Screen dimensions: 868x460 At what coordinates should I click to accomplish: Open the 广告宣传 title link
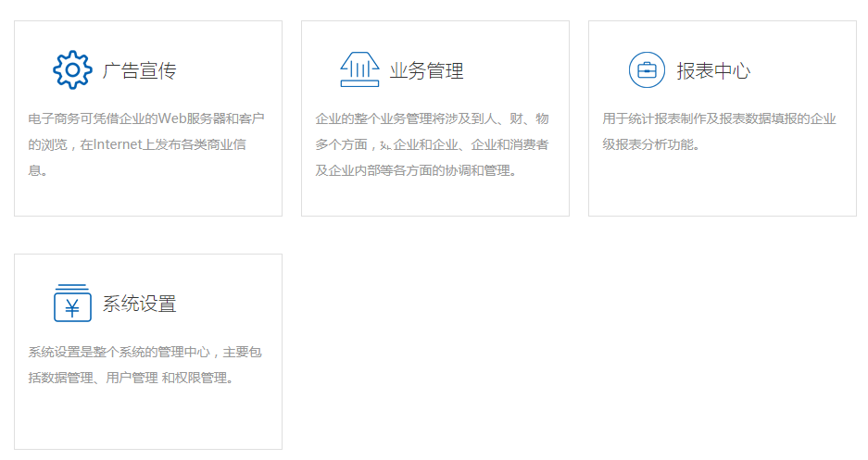coord(139,71)
